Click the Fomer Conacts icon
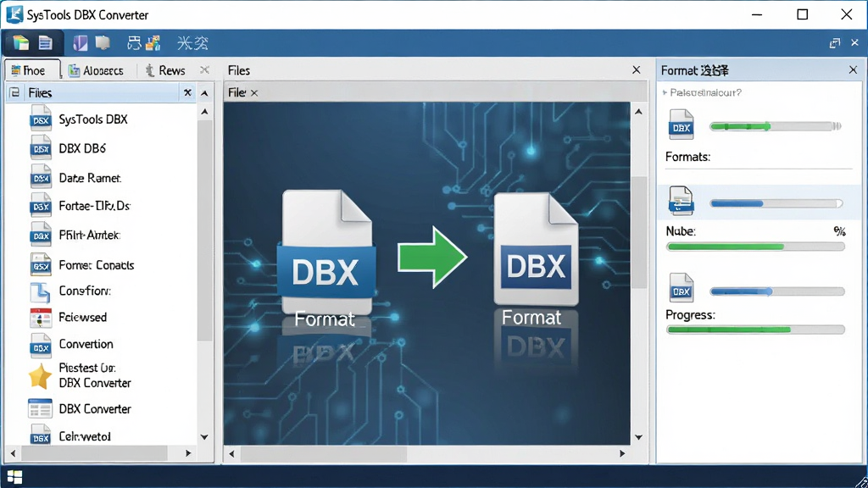 (41, 264)
